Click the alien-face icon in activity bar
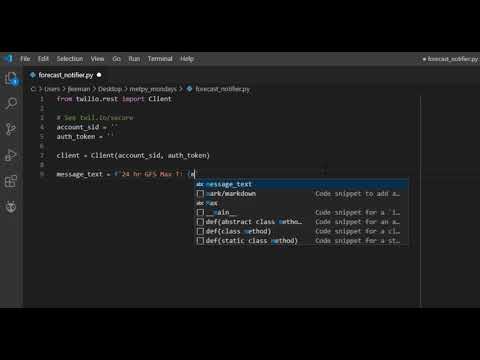 [x=11, y=207]
